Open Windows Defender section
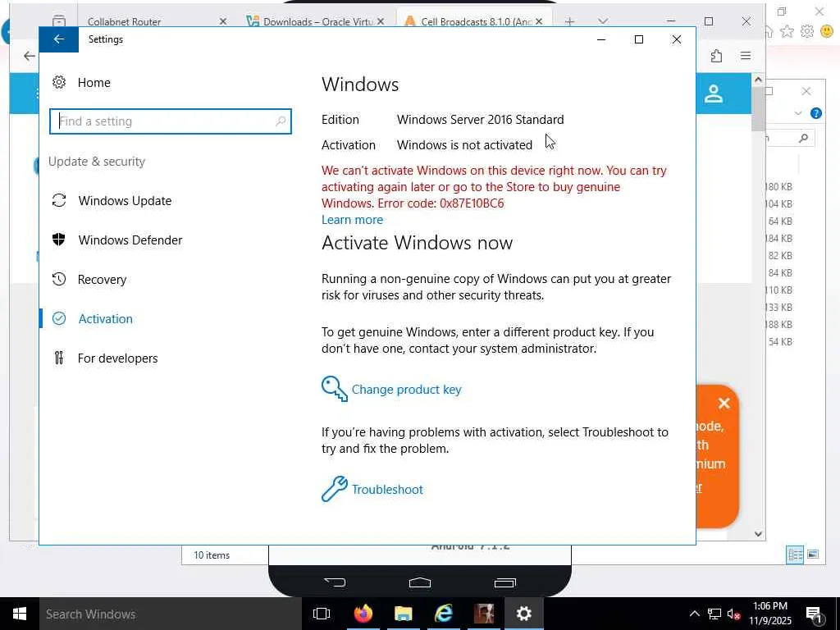The width and height of the screenshot is (840, 630). (x=130, y=240)
